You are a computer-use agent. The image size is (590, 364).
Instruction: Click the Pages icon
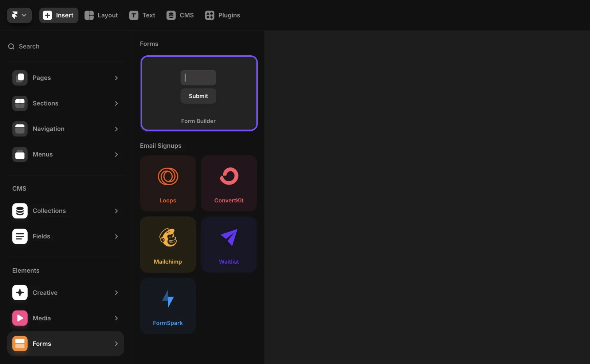click(x=20, y=78)
